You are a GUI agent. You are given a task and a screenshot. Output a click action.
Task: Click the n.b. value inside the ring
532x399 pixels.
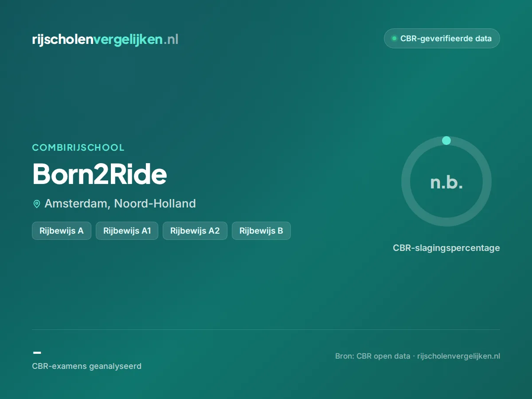446,182
